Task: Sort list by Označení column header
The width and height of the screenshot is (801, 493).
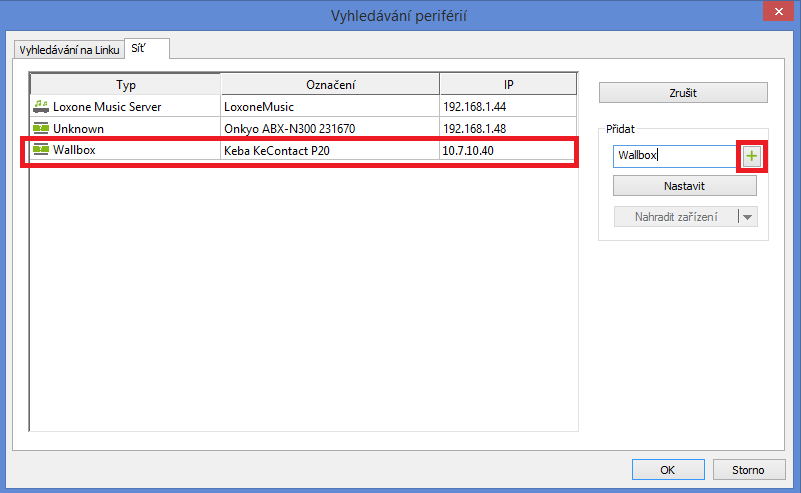Action: click(330, 84)
